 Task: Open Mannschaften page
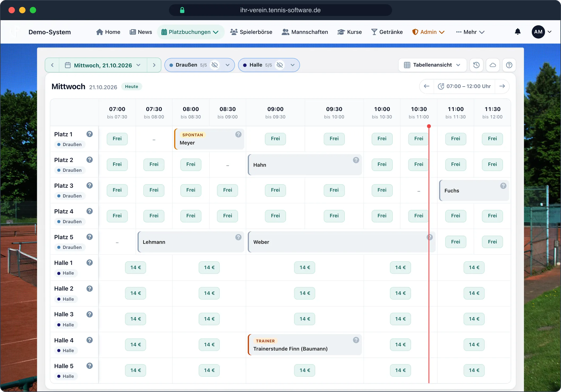click(305, 32)
